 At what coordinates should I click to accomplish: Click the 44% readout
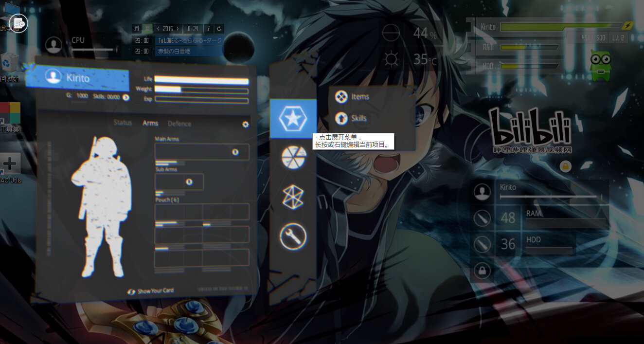425,34
